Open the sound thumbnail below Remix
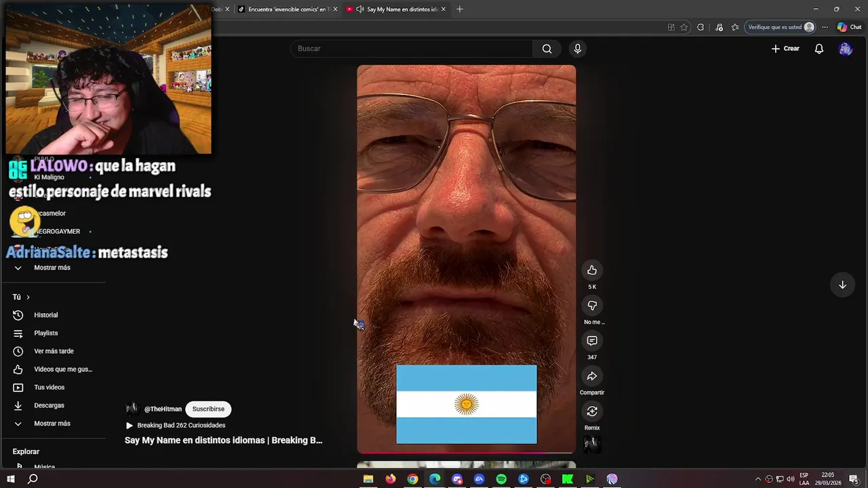This screenshot has width=868, height=488. click(592, 445)
